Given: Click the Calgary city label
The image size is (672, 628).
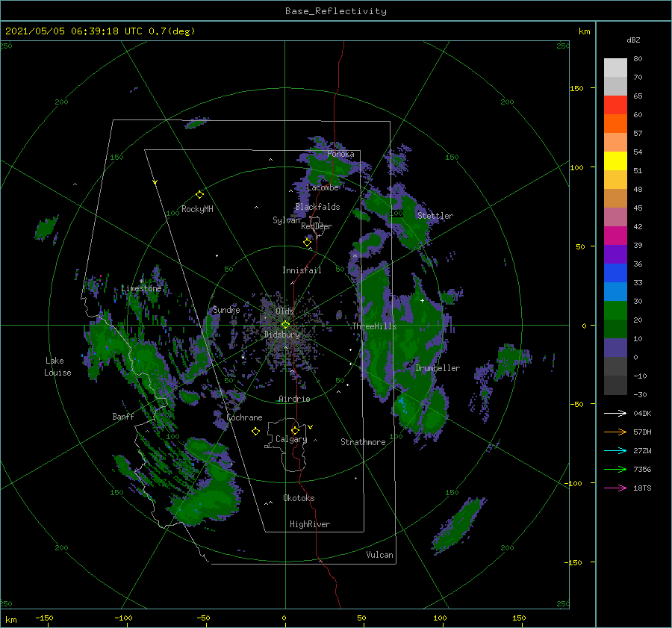Looking at the screenshot, I should 291,439.
